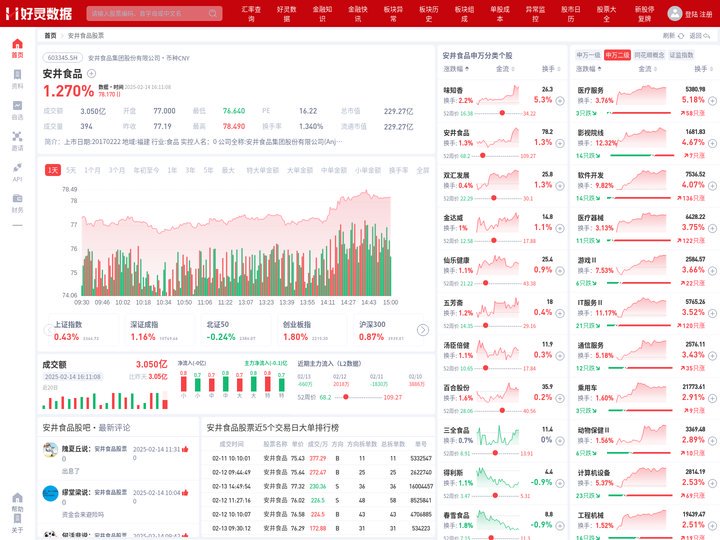The image size is (720, 540).
Task: Click the 全屏 fullscreen button above the chart
Action: point(422,170)
